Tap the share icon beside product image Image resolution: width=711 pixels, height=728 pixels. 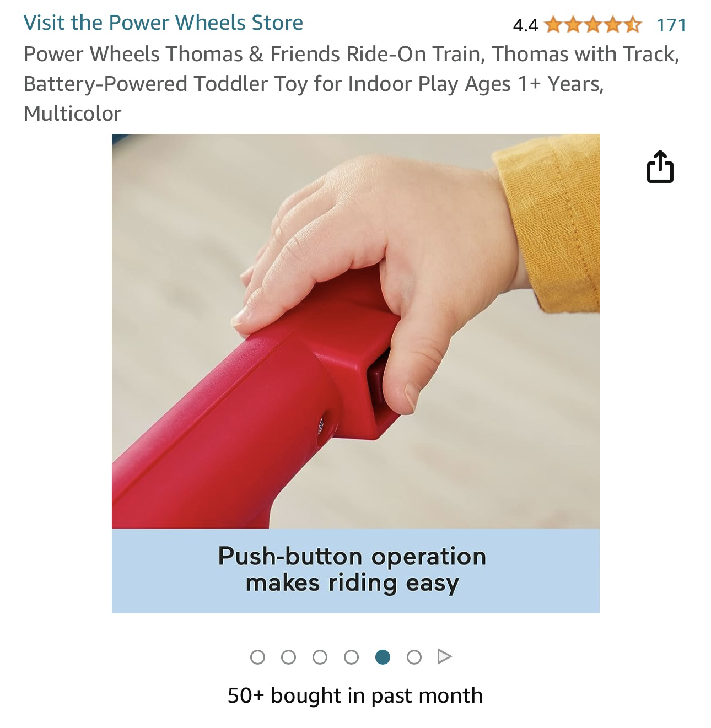coord(660,166)
